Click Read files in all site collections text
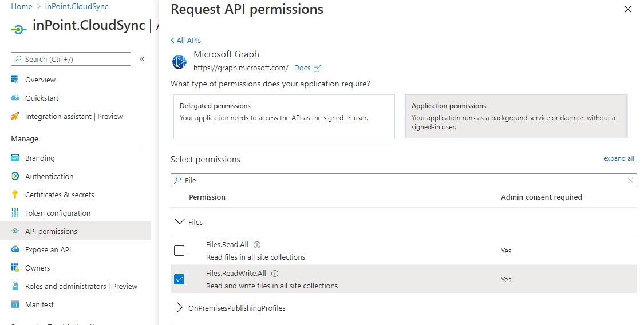Viewport: 644px width, 325px height. click(x=255, y=257)
